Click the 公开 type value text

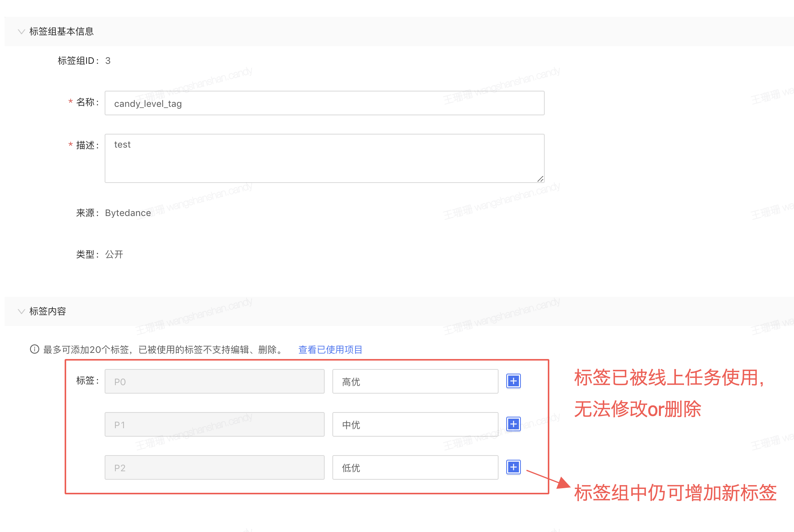[114, 254]
